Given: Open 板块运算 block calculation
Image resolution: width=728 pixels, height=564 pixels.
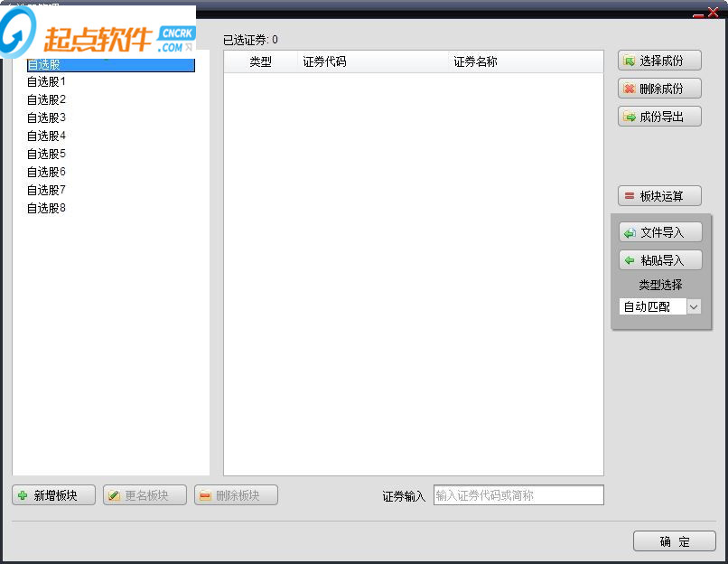Looking at the screenshot, I should pyautogui.click(x=659, y=196).
